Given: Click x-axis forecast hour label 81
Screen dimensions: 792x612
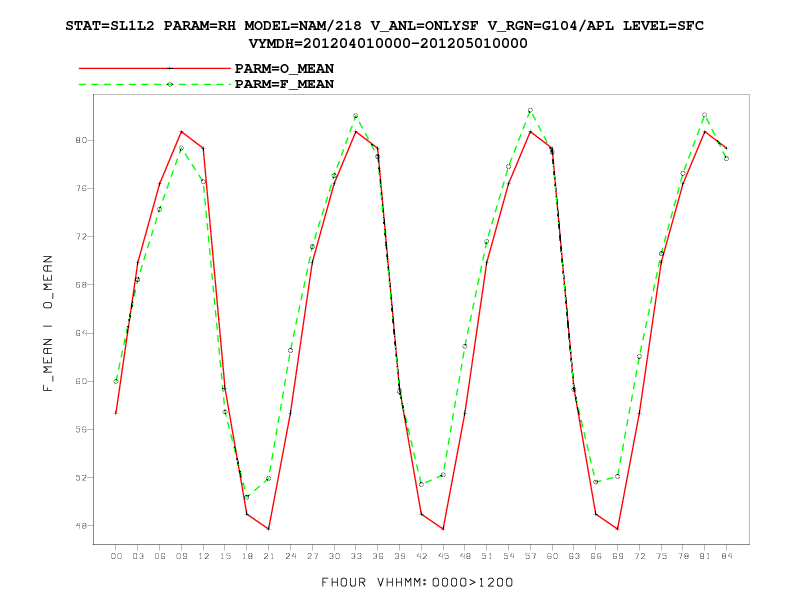Looking at the screenshot, I should (x=705, y=556).
